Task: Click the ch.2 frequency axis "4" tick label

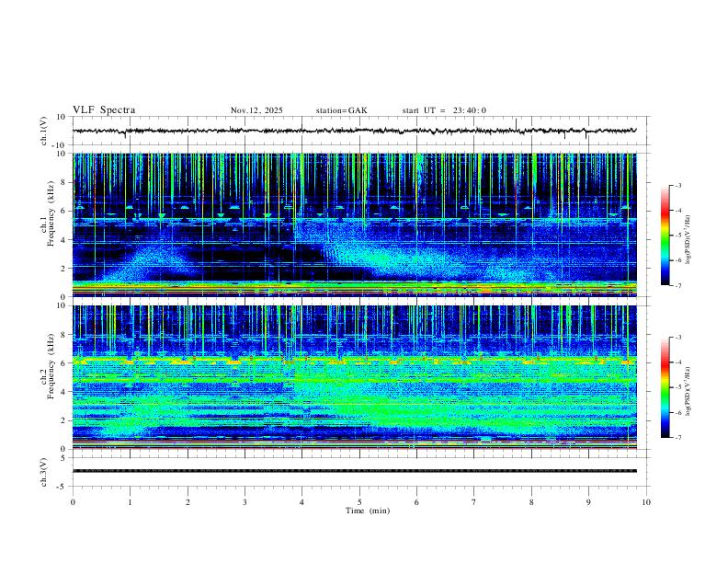Action: click(x=63, y=392)
